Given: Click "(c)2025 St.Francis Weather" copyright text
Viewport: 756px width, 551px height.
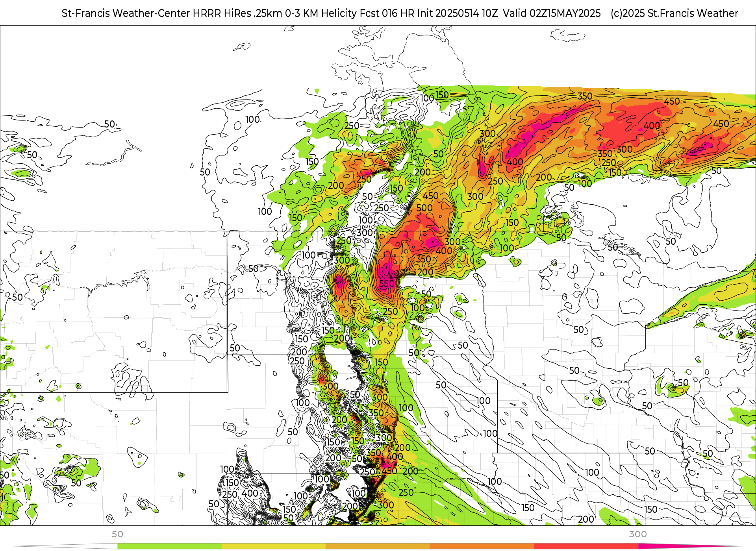Looking at the screenshot, I should (x=674, y=13).
